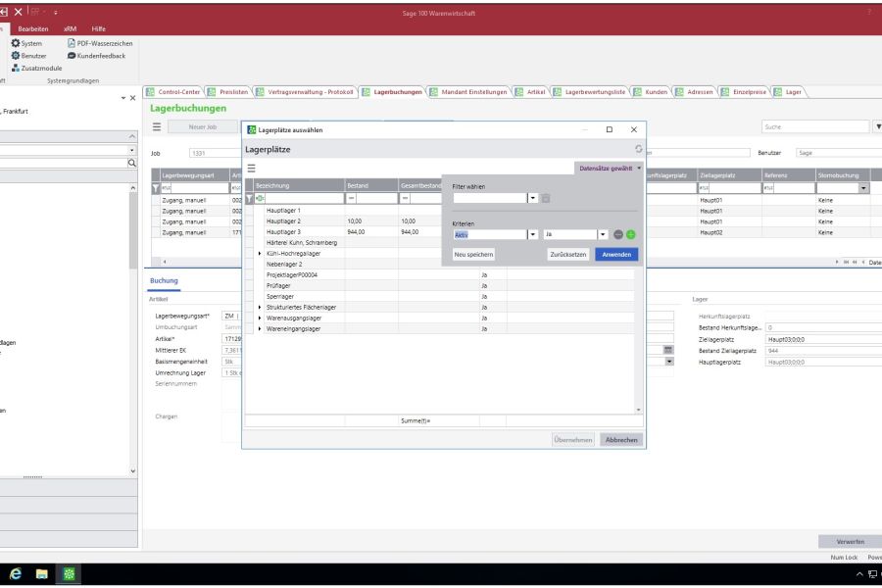Switch to Mandant Einstellungen tab

coord(468,92)
